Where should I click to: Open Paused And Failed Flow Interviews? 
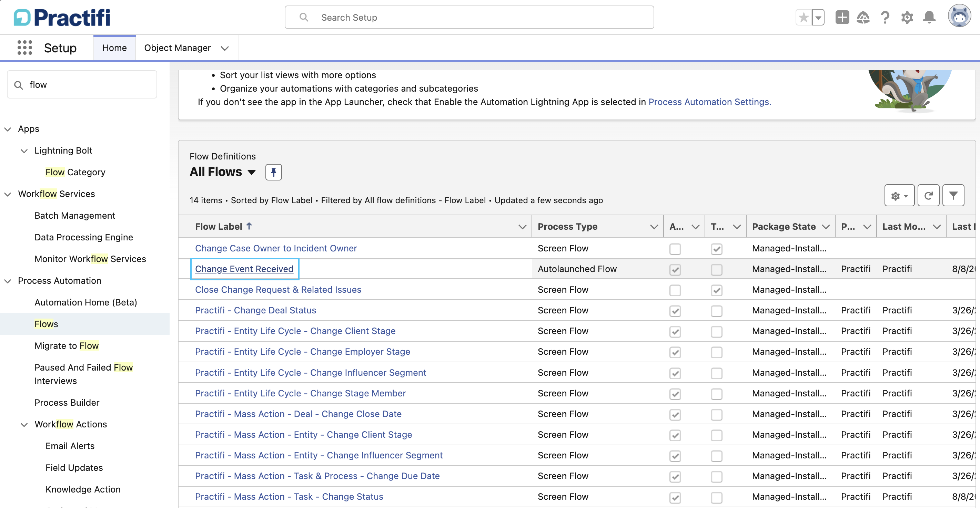pos(84,374)
